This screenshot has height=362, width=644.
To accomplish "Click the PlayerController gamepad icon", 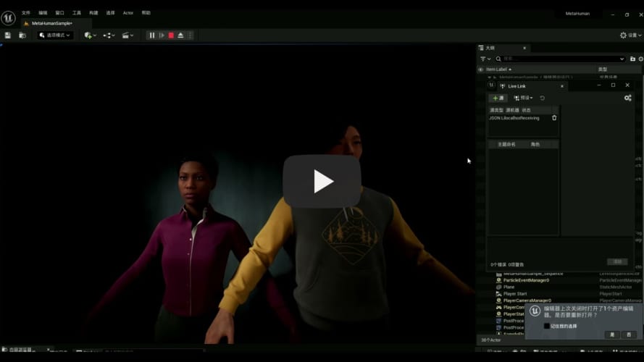I will pyautogui.click(x=498, y=308).
